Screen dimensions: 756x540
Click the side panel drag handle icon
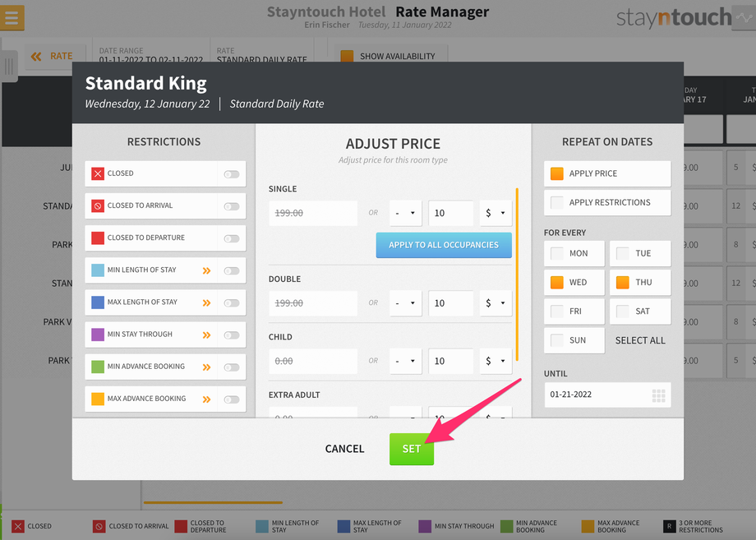point(9,66)
